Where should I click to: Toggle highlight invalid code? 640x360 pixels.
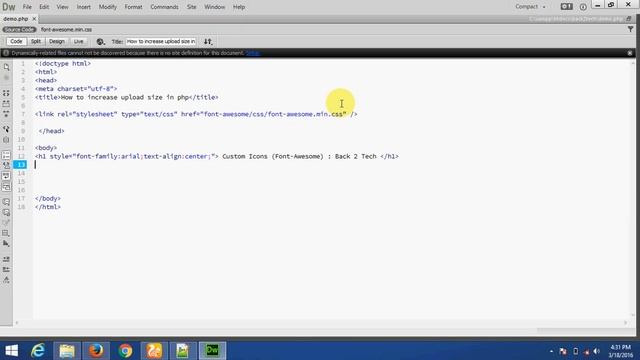(x=6, y=165)
